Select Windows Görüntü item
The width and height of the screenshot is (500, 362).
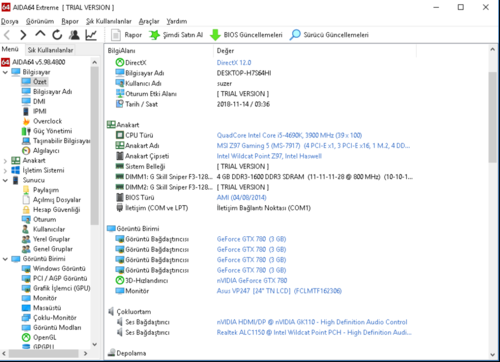tap(54, 269)
